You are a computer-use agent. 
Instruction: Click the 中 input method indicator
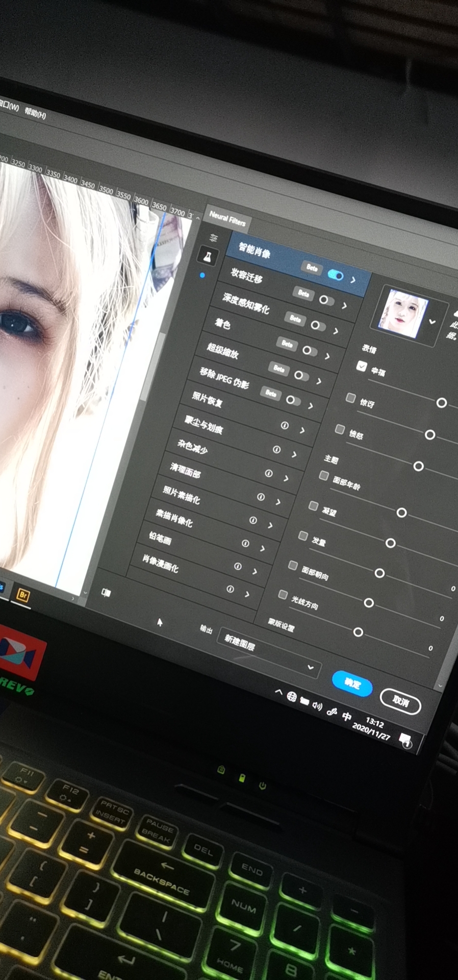(347, 717)
